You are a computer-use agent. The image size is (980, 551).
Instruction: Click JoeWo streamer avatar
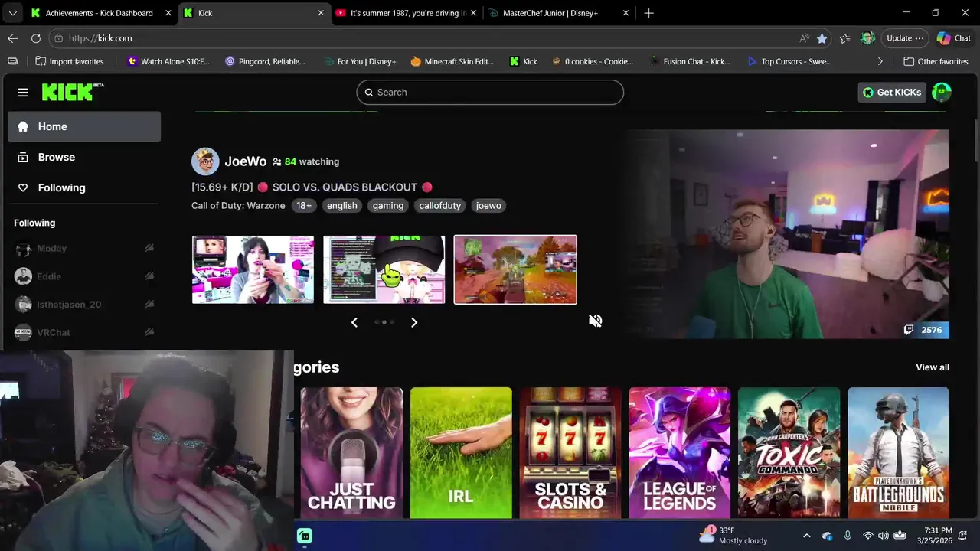pos(205,161)
